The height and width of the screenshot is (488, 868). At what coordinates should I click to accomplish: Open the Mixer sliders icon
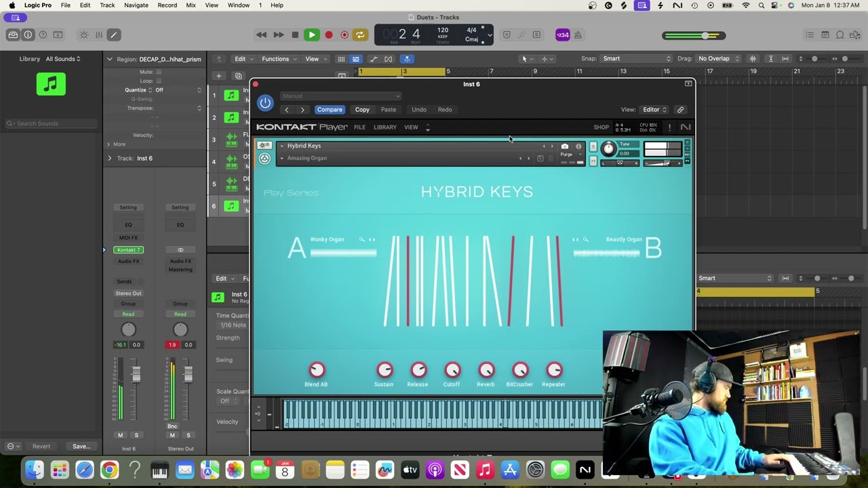(98, 35)
